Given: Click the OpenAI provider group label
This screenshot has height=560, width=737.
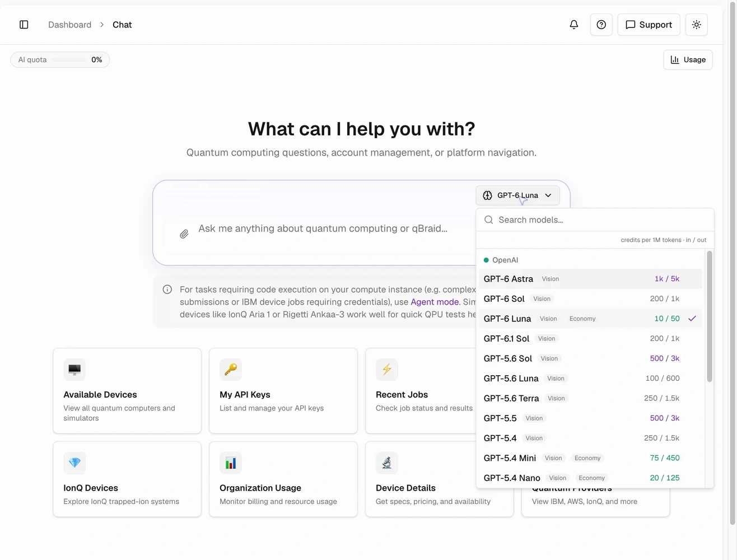Looking at the screenshot, I should tap(505, 260).
